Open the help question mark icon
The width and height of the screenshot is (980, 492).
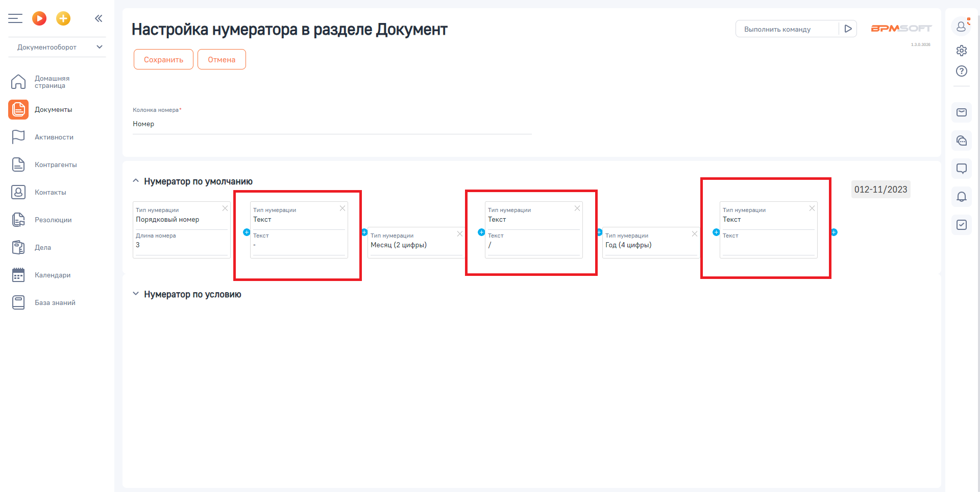(962, 71)
